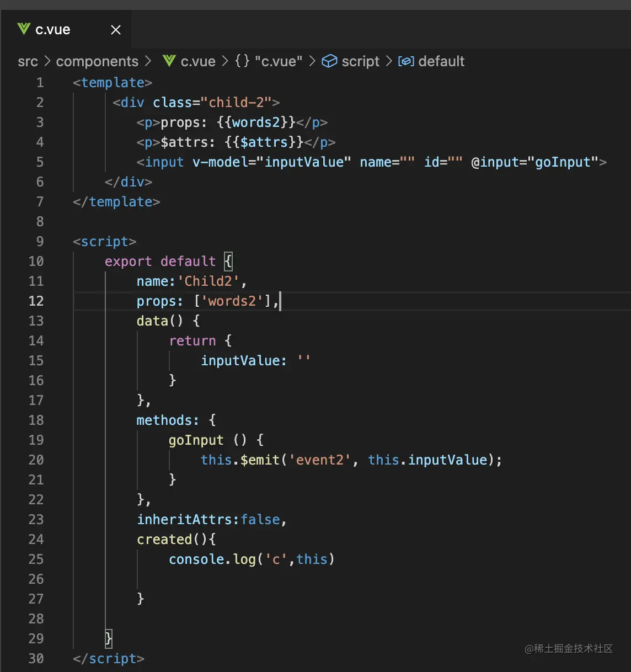Click the Vue logo icon in tab

[23, 29]
